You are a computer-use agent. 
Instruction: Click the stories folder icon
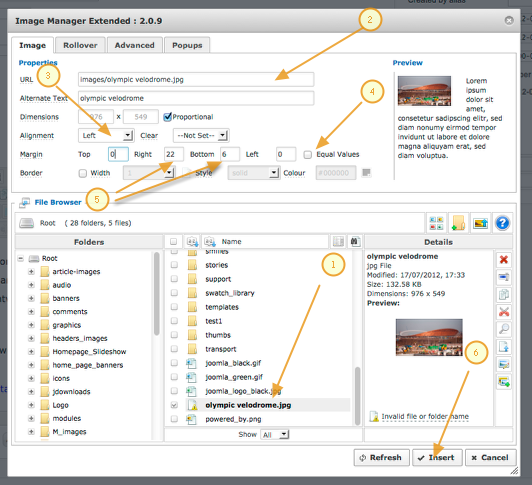tap(192, 265)
